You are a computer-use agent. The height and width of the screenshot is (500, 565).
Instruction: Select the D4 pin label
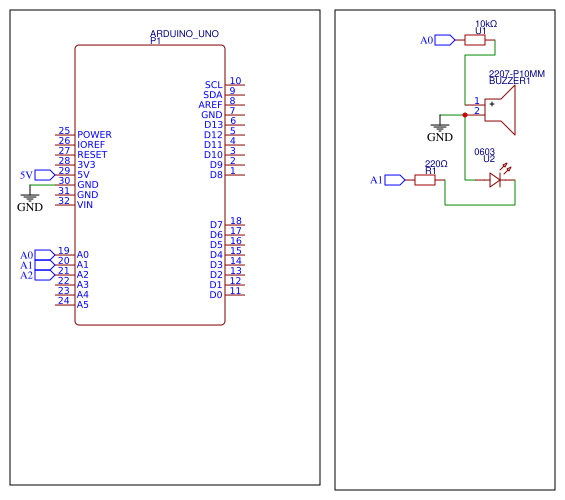click(x=216, y=255)
